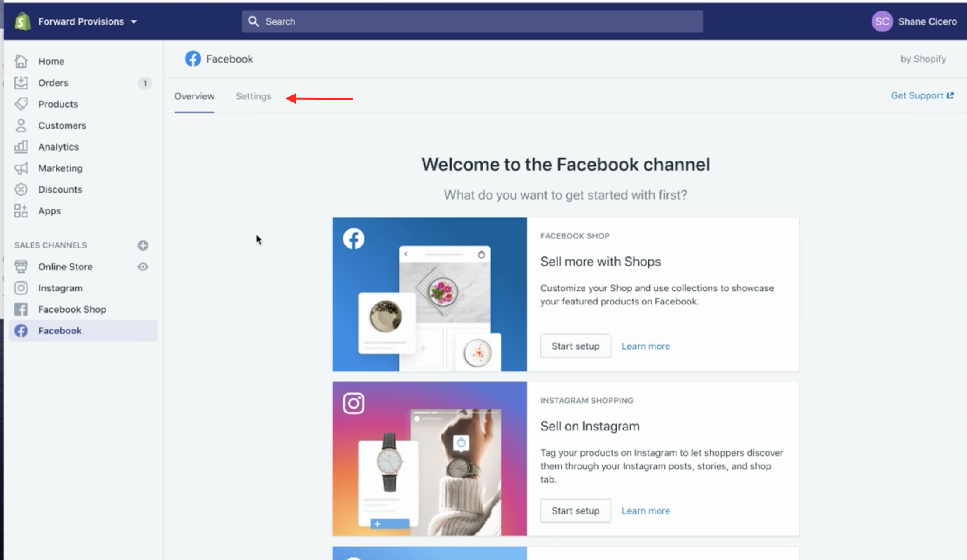Image resolution: width=967 pixels, height=560 pixels.
Task: Open Shane Cicero account menu
Action: tap(927, 21)
